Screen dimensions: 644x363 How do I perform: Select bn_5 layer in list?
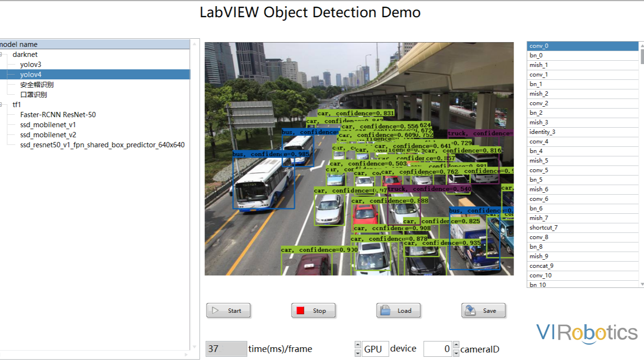(583, 180)
